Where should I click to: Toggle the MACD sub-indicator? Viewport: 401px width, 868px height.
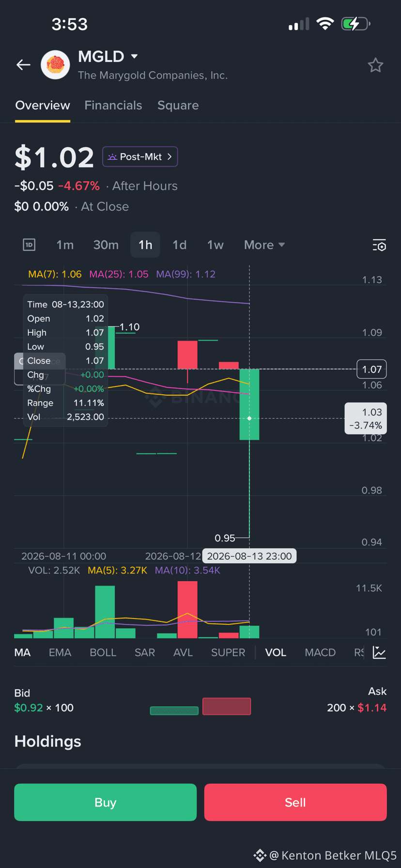[320, 652]
